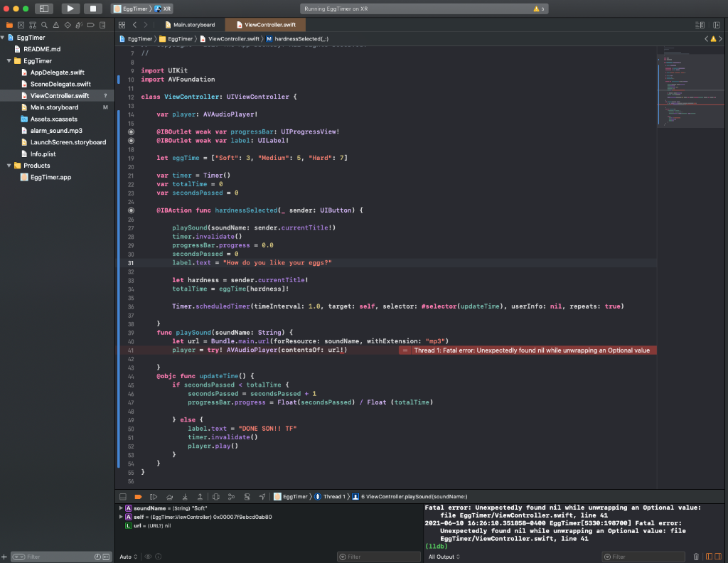Open the related items grid menu
Screen dimensions: 728x563
tap(122, 25)
